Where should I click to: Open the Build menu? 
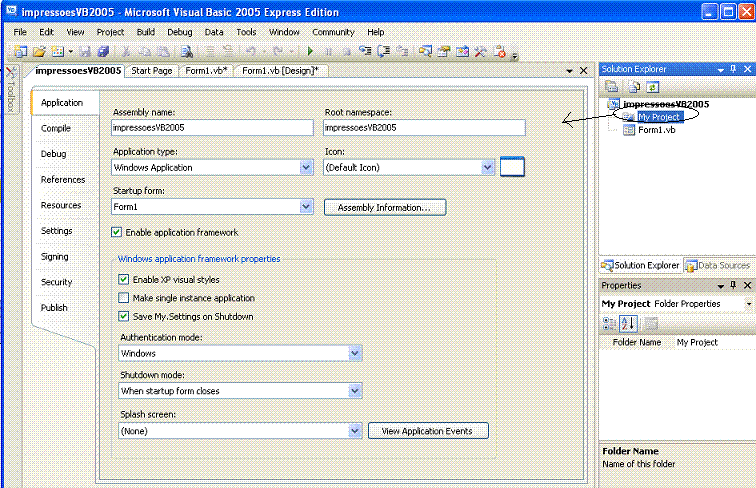[146, 32]
